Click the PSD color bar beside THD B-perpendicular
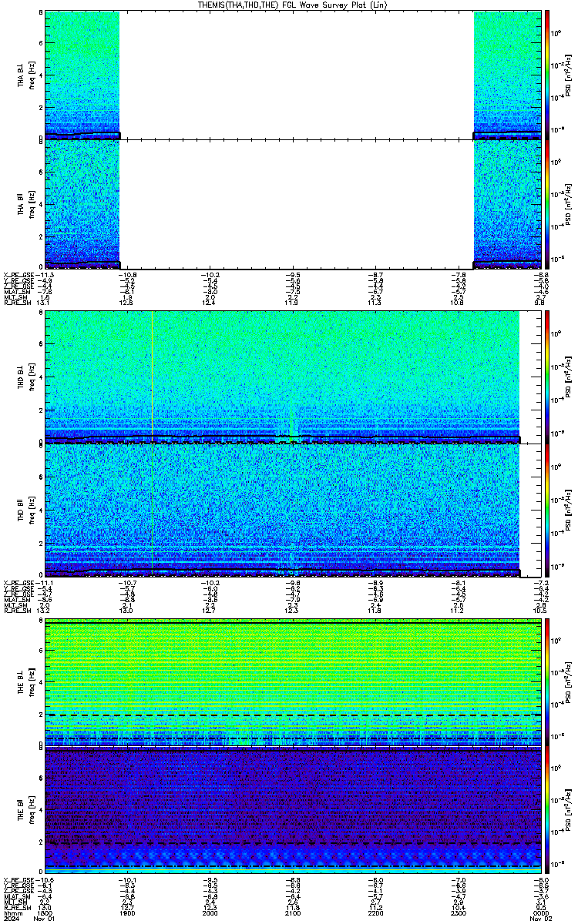Screen dimensions: 578x924 548,378
